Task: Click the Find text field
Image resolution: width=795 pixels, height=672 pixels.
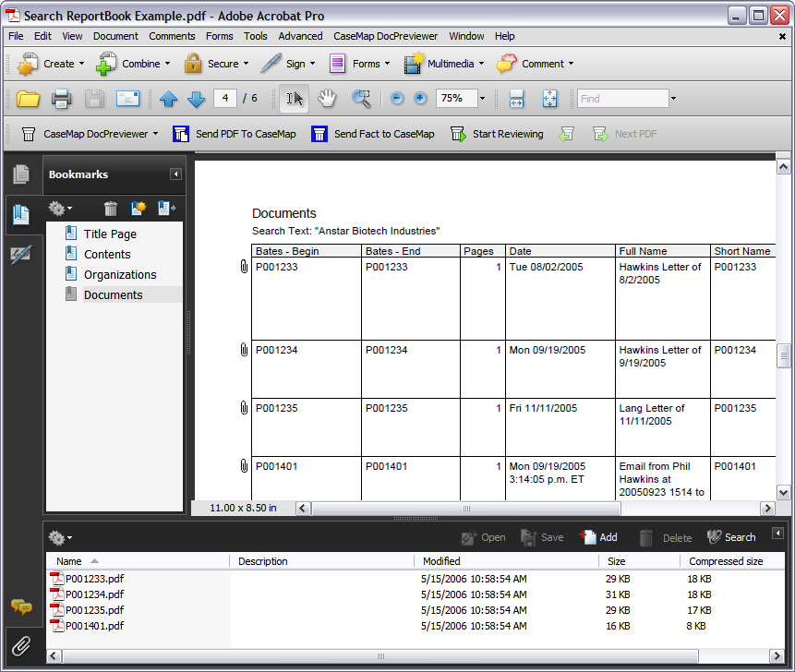Action: 622,99
